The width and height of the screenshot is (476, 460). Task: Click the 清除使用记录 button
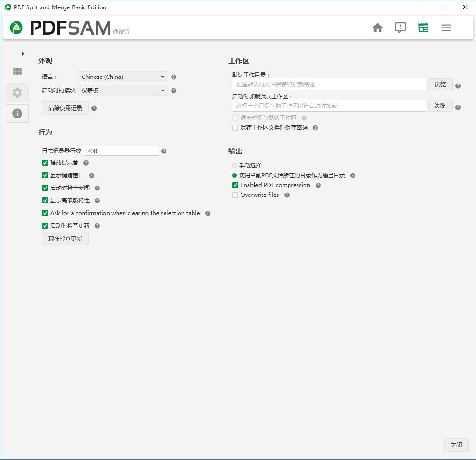(65, 108)
